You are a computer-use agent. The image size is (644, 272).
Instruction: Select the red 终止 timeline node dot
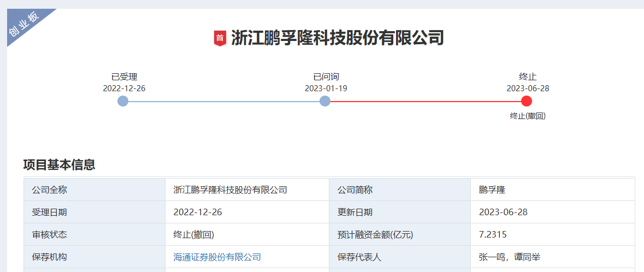[x=527, y=101]
